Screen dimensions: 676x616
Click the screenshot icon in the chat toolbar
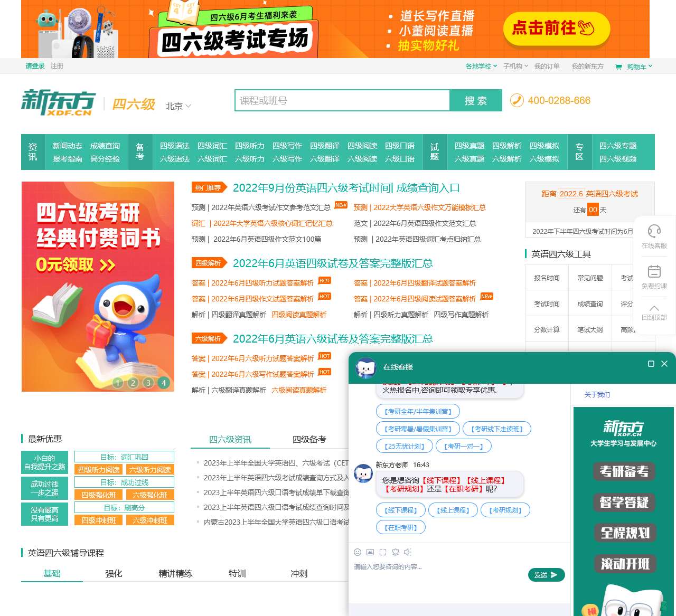[382, 552]
